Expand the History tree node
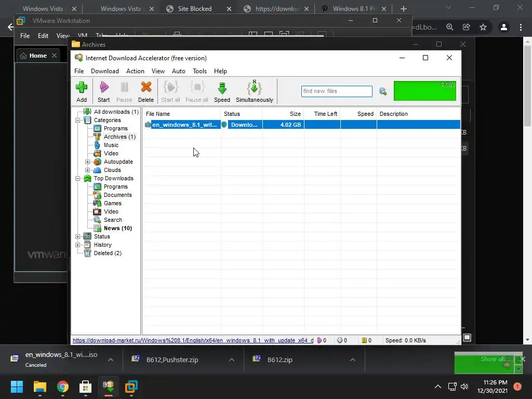This screenshot has width=532, height=399. [78, 245]
